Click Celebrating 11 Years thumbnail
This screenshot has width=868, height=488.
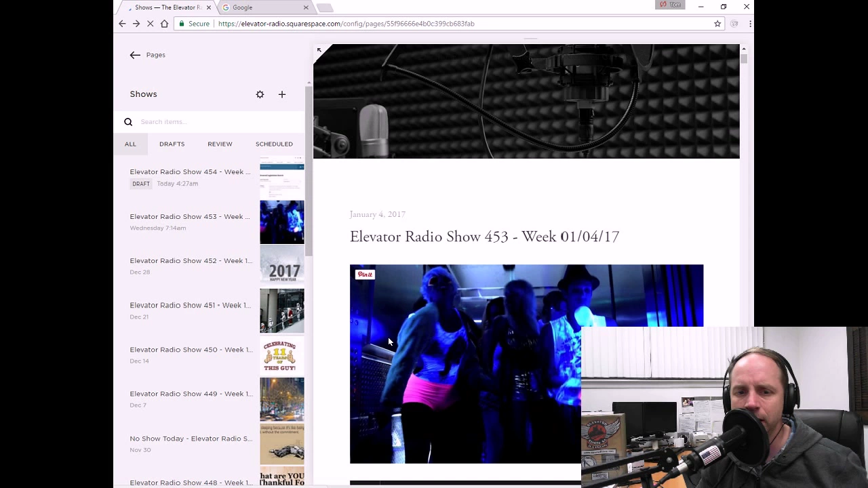point(282,355)
